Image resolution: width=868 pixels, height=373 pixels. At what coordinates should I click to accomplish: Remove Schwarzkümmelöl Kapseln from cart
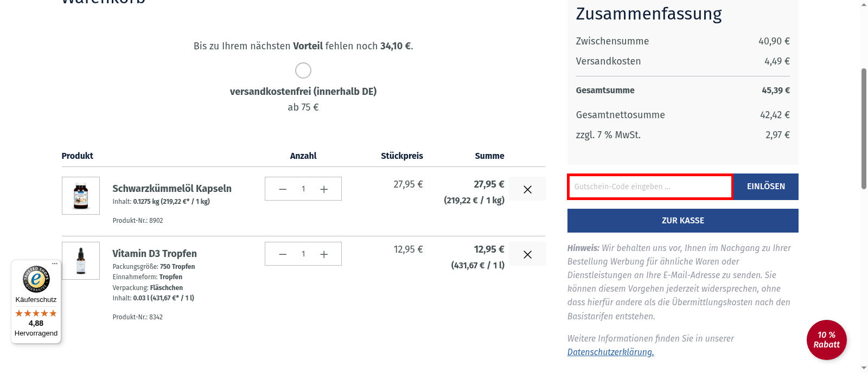(527, 190)
